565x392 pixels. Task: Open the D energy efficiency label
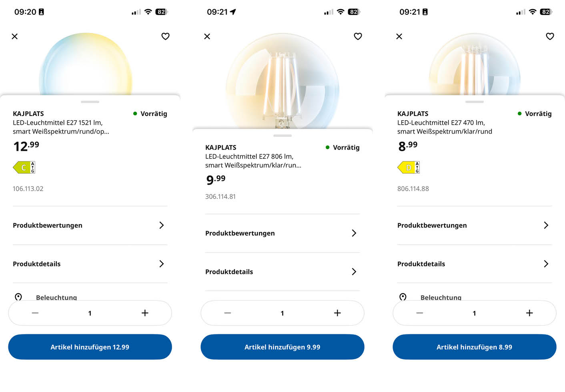[409, 167]
